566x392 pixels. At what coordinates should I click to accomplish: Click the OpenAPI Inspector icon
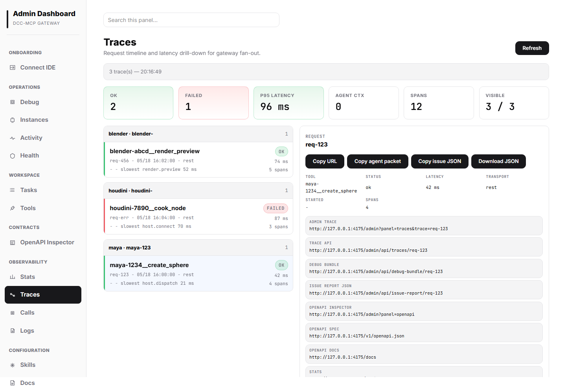13,242
